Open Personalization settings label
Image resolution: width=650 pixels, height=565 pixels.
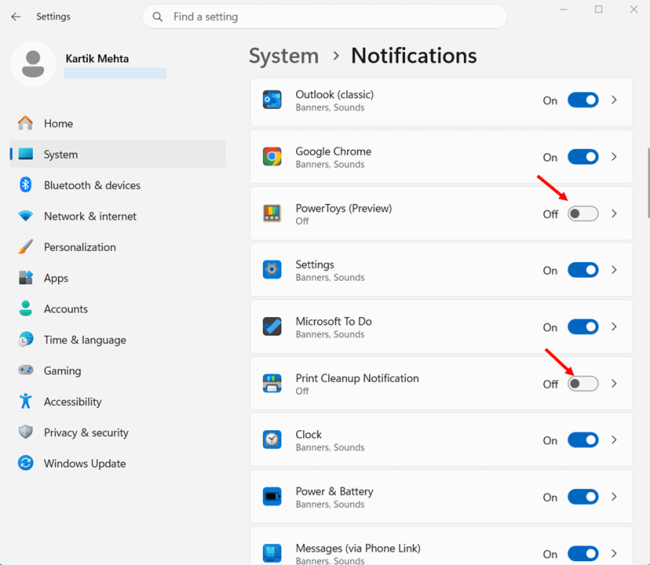pyautogui.click(x=80, y=247)
